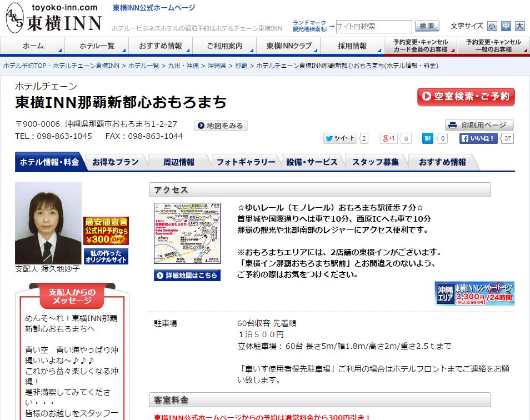Click the Facebook いいね! button
Viewport: 530px width, 420px height.
tap(478, 138)
